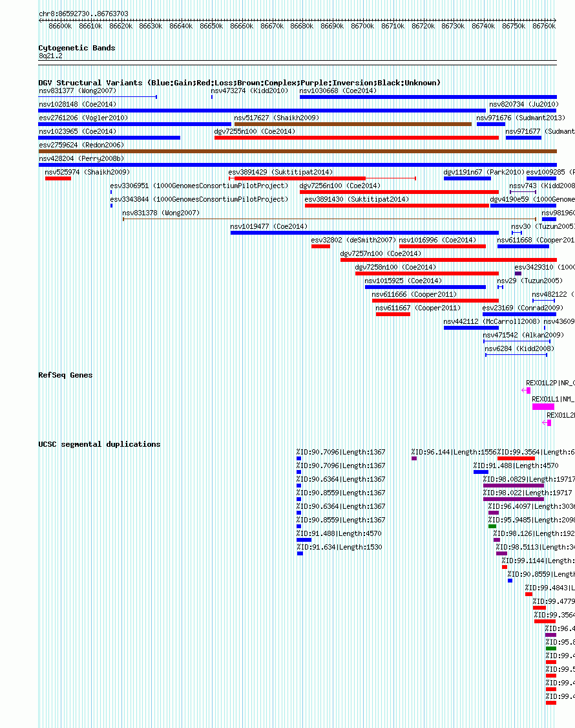
Task: Click variant label nsv831377 (Wong2007)
Action: (x=78, y=91)
